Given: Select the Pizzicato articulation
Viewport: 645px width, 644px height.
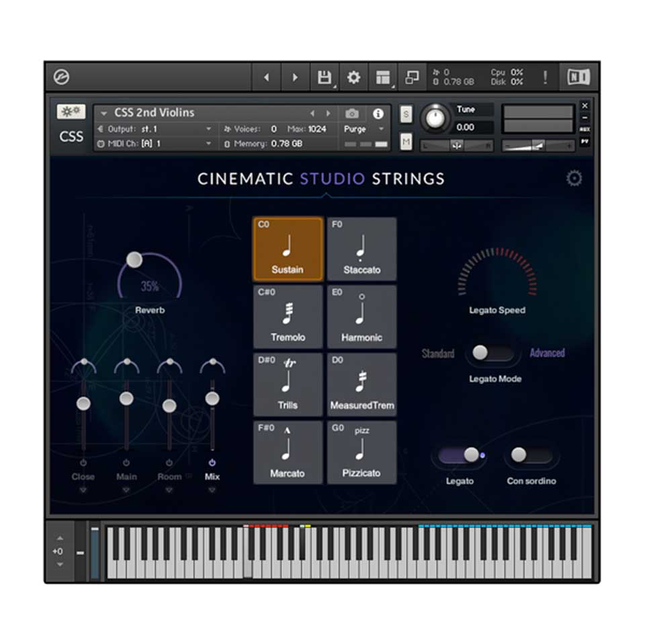Looking at the screenshot, I should pos(361,452).
